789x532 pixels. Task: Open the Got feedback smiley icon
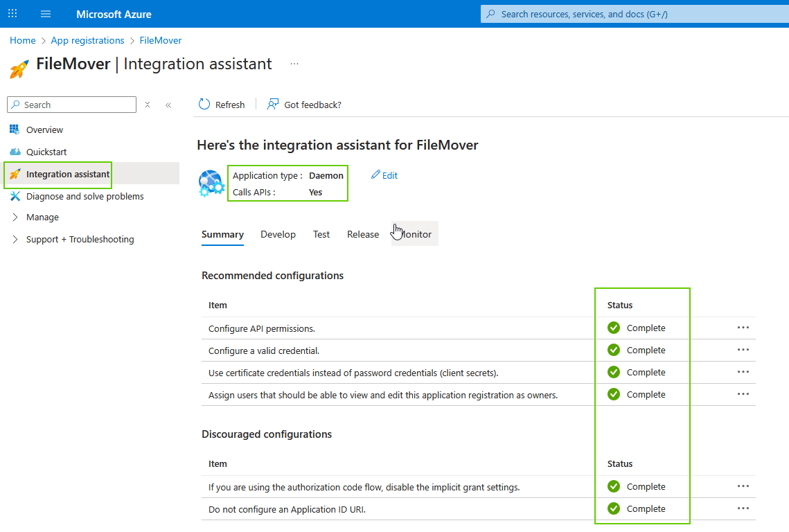point(272,104)
